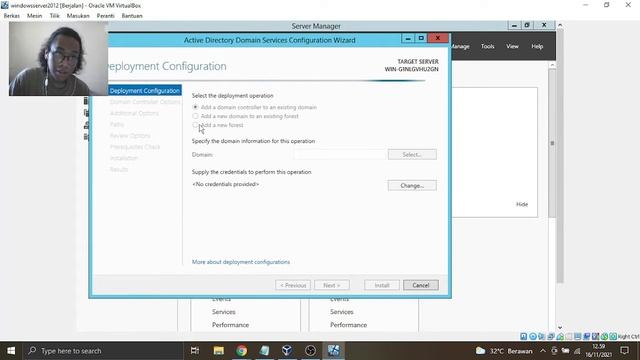Screen dimensions: 640x360
Task: Click Server Manager inner scrollbar thumb
Action: point(552,143)
